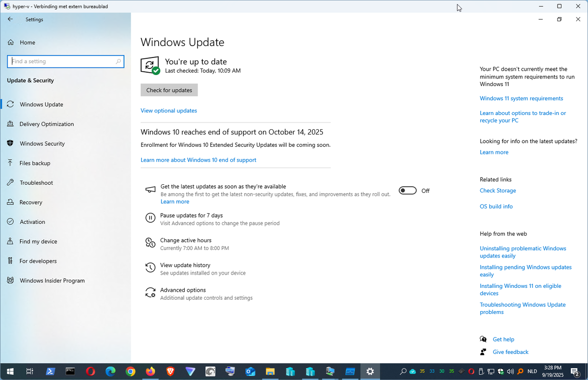Open Learn more about Windows 10 end of support
588x380 pixels.
coord(199,160)
